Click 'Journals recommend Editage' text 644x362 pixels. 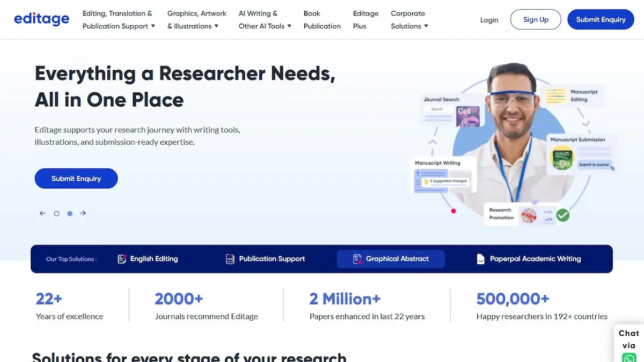point(206,316)
